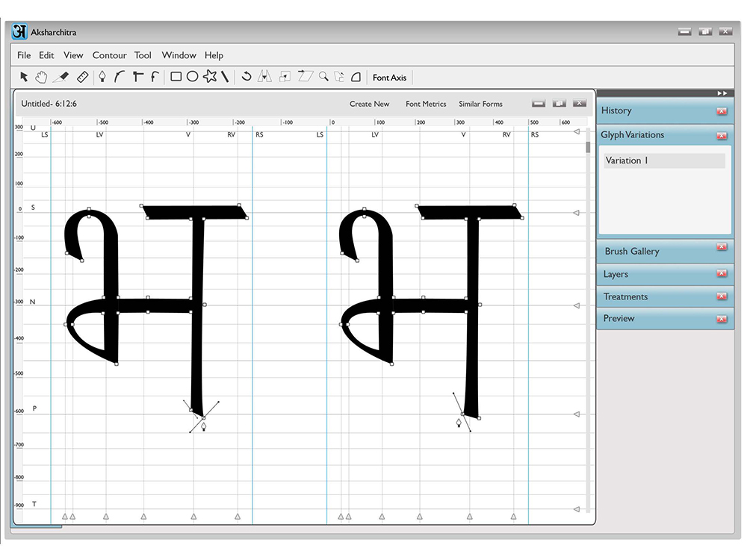Click the rotate arrow tool

pos(247,76)
